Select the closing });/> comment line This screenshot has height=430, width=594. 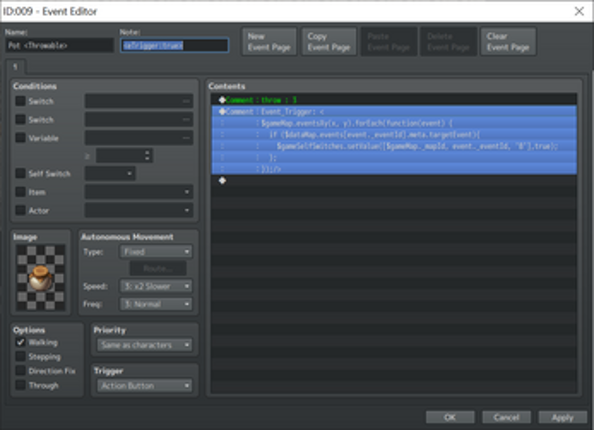click(394, 169)
